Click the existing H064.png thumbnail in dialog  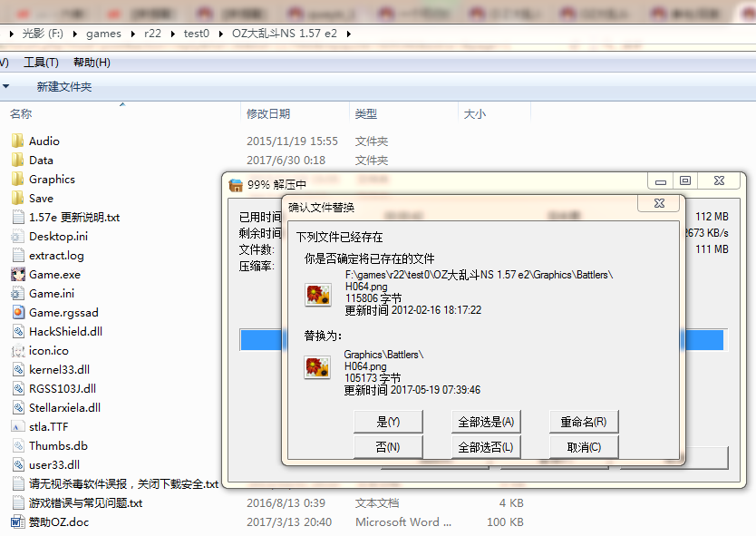pyautogui.click(x=318, y=294)
